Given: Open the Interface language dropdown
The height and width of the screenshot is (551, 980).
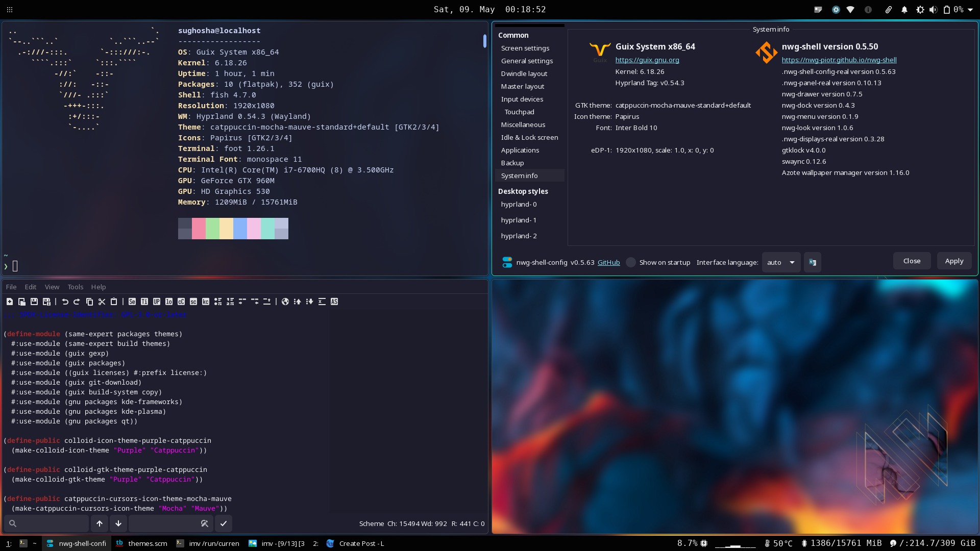Looking at the screenshot, I should (x=781, y=262).
